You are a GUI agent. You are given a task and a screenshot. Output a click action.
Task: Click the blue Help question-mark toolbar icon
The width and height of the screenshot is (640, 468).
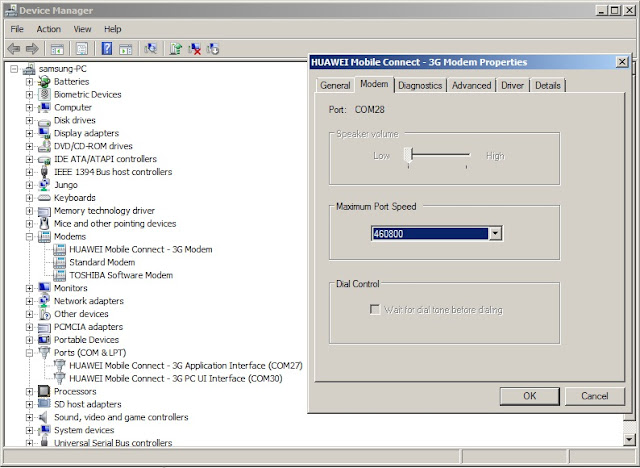107,49
